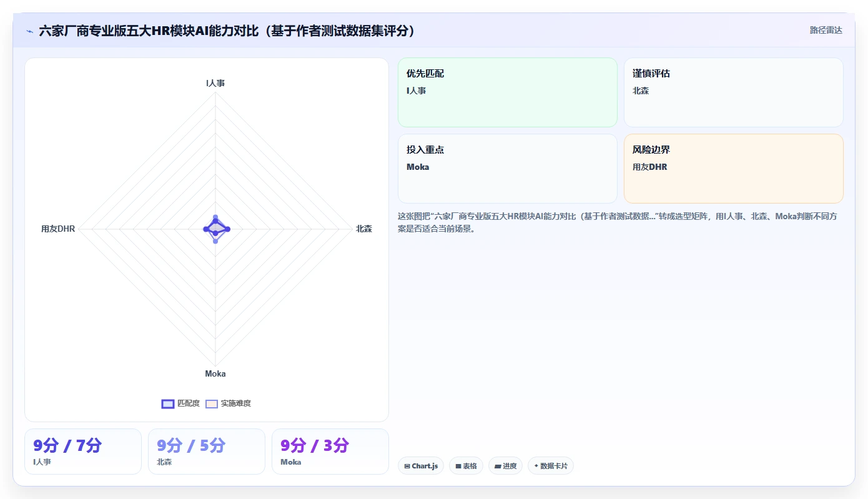Click the description paragraph starting 这张图把

[x=618, y=222]
